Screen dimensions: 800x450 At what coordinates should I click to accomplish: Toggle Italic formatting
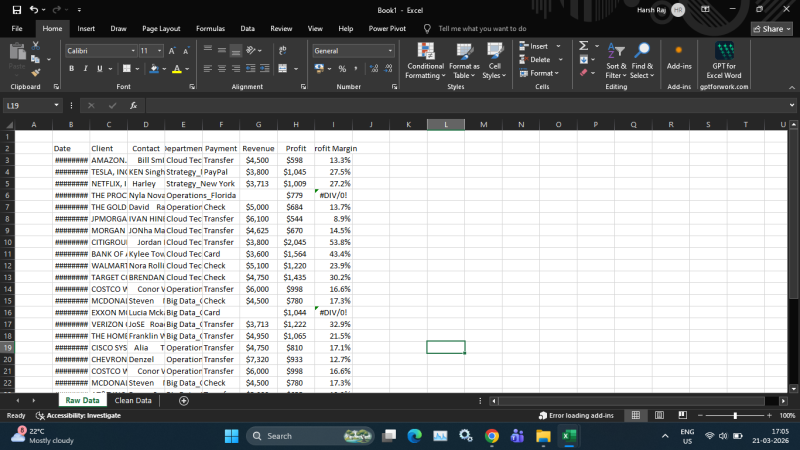[x=85, y=69]
